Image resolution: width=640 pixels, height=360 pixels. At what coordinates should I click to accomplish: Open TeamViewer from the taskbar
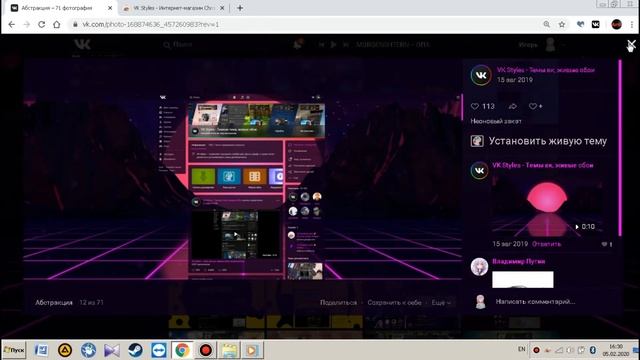point(158,350)
